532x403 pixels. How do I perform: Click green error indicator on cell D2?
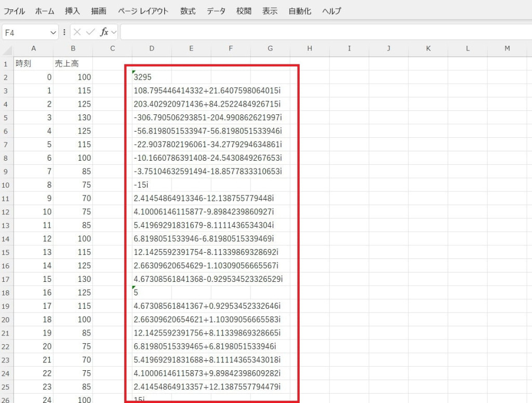(x=134, y=72)
